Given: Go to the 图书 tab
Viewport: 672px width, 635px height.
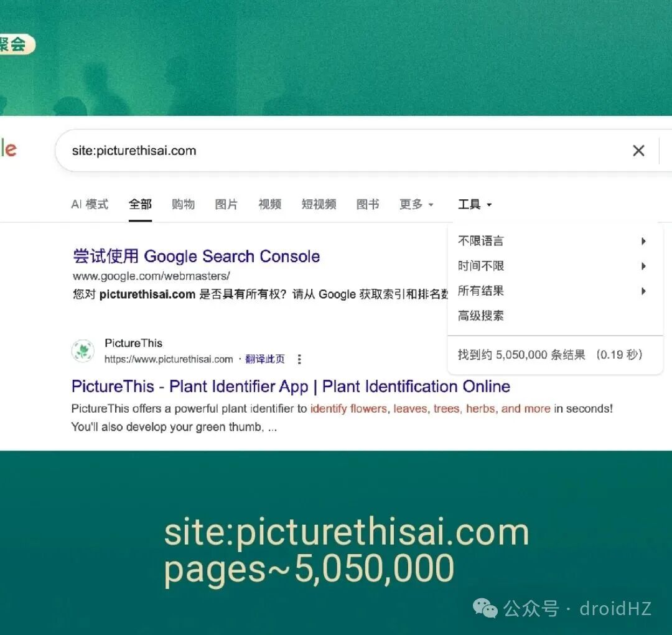Looking at the screenshot, I should click(x=367, y=204).
